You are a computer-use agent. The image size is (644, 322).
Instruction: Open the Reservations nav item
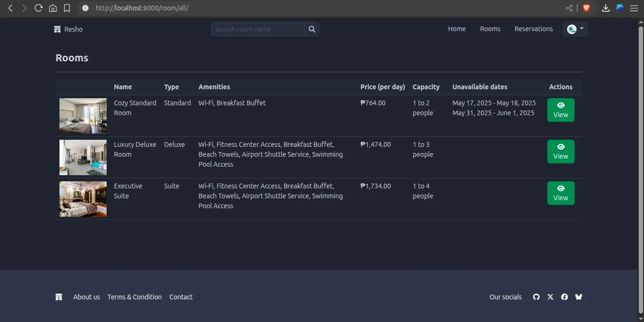coord(534,29)
